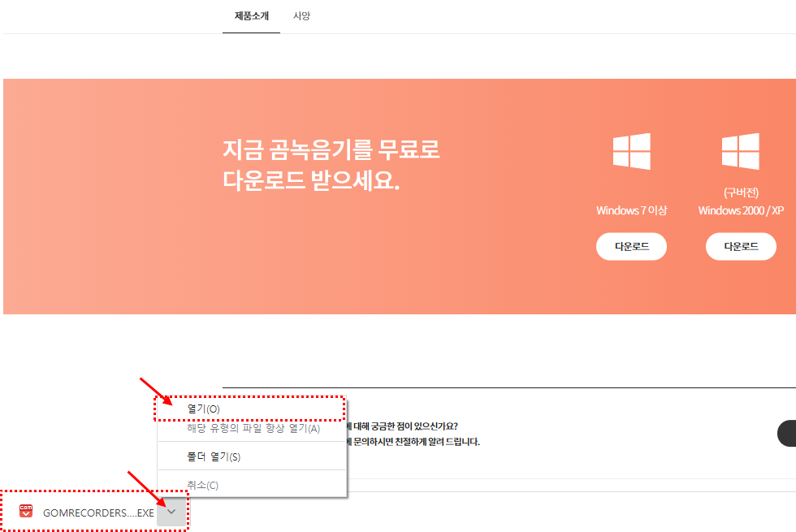Click the Windows 2000 / XP label
The width and height of the screenshot is (796, 532).
[x=741, y=210]
